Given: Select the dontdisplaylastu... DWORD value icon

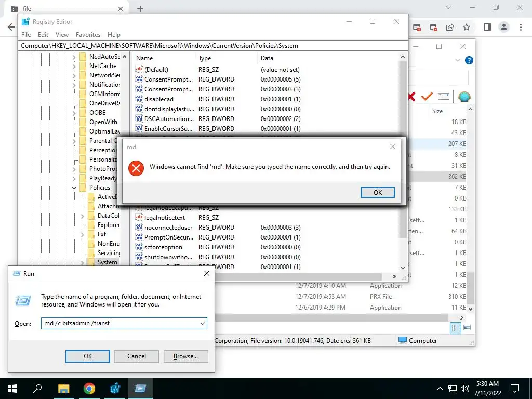Looking at the screenshot, I should [x=139, y=109].
